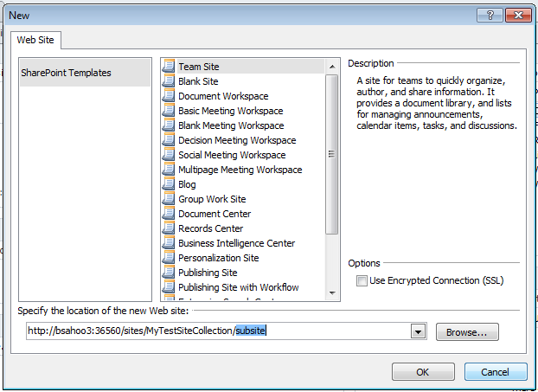Choose the Group Work Site label
The height and width of the screenshot is (392, 538).
click(x=212, y=199)
